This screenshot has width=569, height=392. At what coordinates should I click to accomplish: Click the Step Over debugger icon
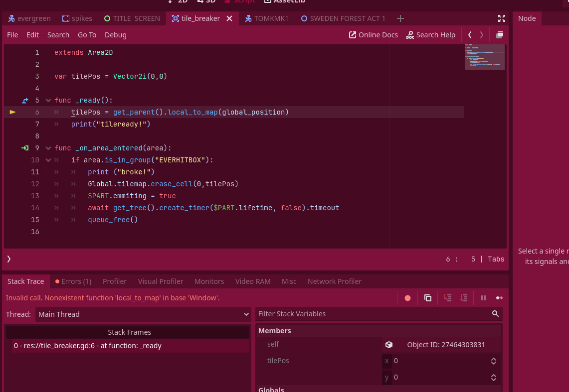[x=464, y=298]
